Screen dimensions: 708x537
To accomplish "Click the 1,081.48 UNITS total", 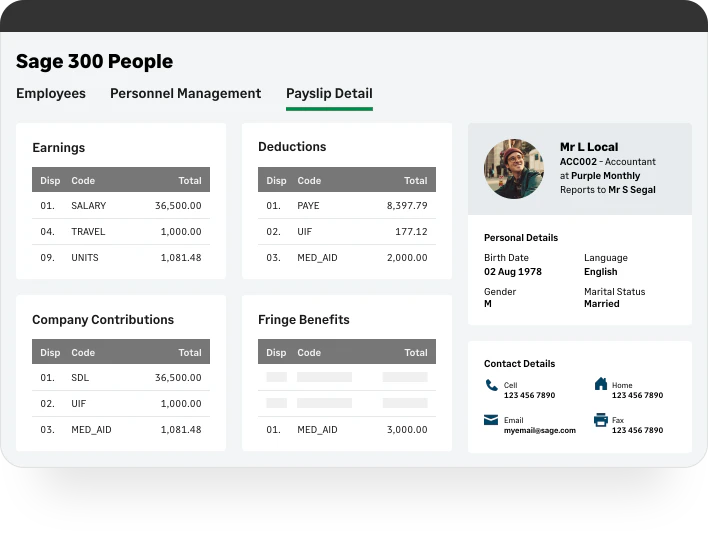I will tap(181, 258).
